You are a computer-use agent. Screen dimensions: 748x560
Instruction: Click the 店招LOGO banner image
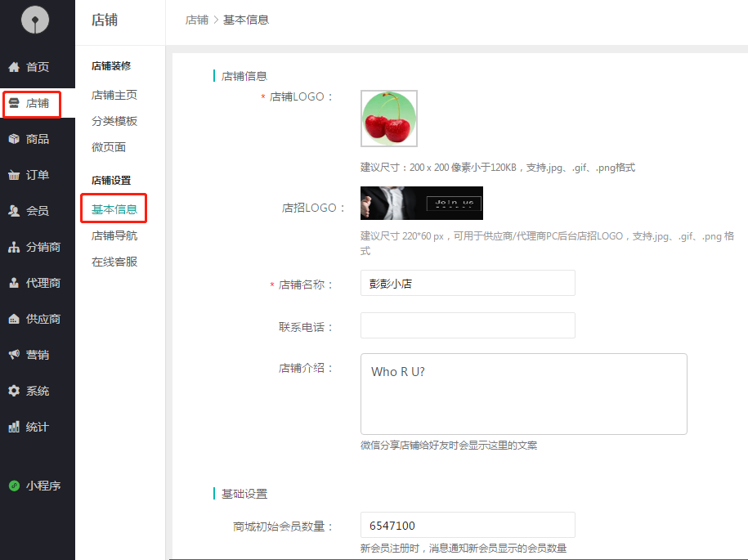coord(422,203)
